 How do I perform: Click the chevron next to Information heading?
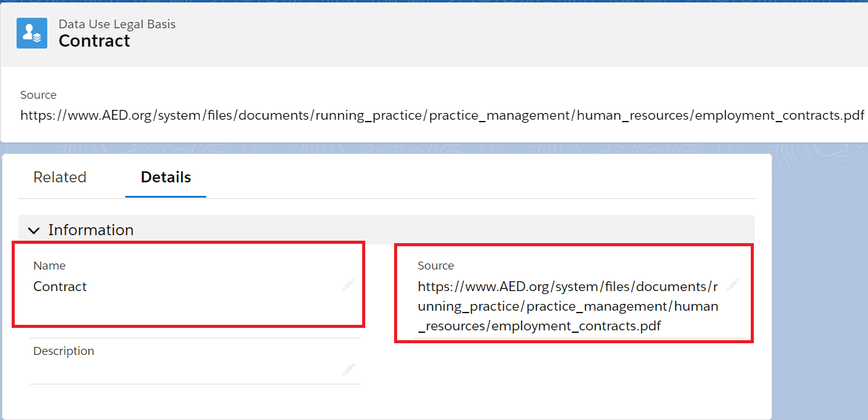point(34,230)
